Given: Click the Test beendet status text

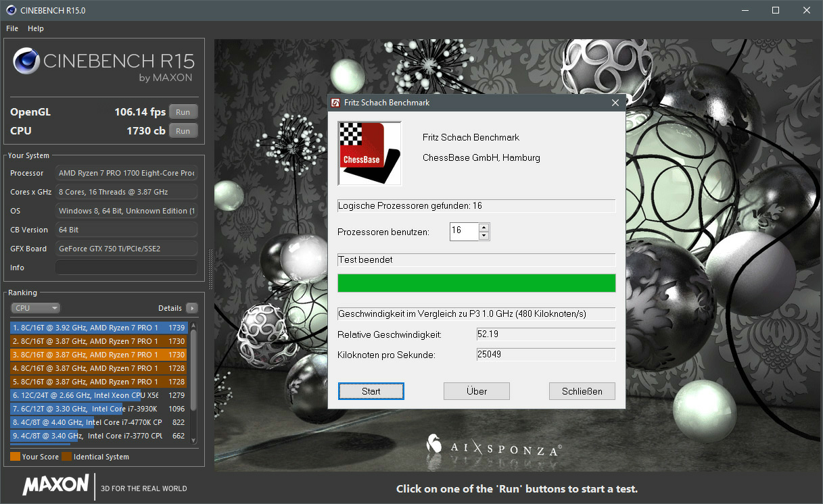Looking at the screenshot, I should [366, 259].
